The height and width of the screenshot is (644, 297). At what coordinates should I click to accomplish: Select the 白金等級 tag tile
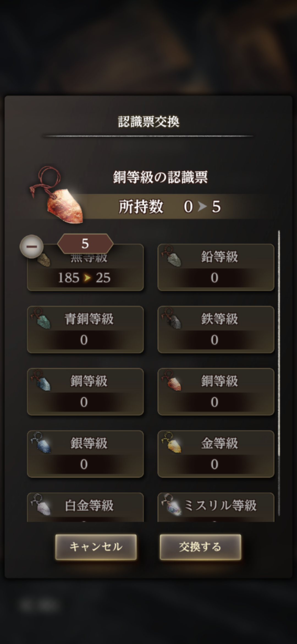click(x=85, y=507)
